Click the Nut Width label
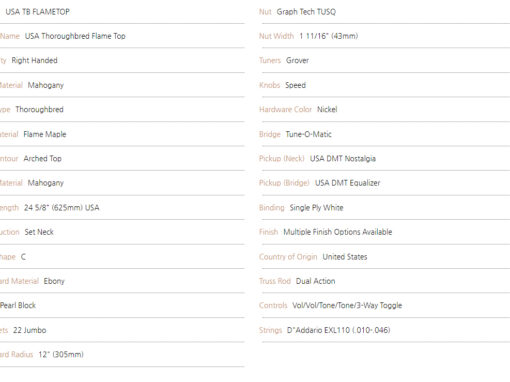The height and width of the screenshot is (382, 510). click(276, 36)
